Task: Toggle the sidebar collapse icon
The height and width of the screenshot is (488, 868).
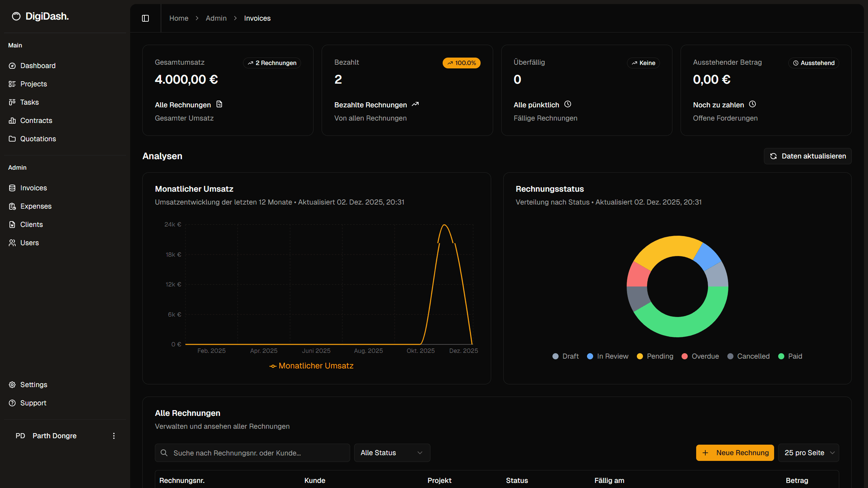Action: [x=145, y=18]
